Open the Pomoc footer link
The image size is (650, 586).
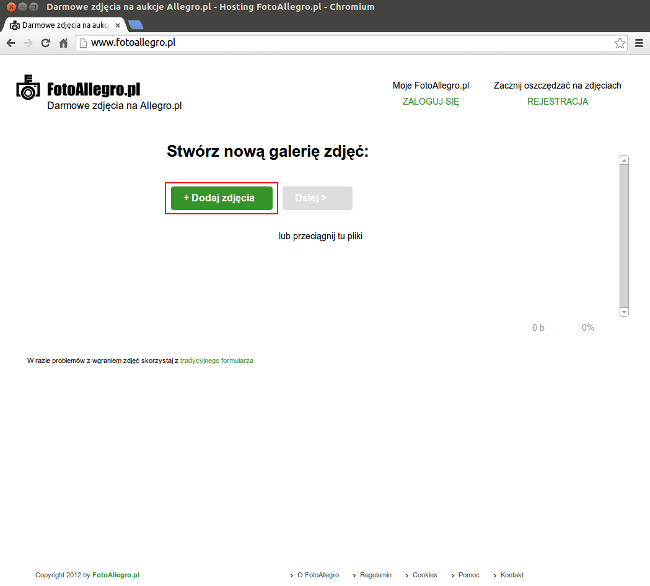click(x=469, y=575)
